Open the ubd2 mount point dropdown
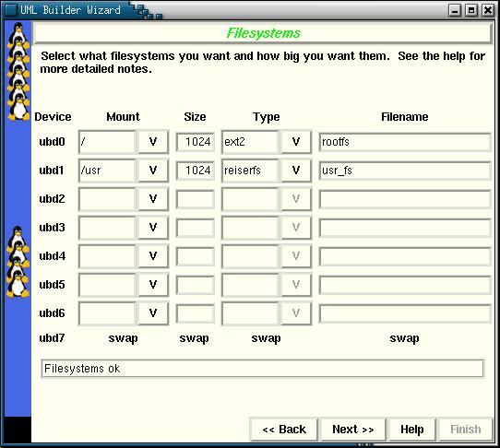Viewport: 500px width, 448px height. pos(153,199)
